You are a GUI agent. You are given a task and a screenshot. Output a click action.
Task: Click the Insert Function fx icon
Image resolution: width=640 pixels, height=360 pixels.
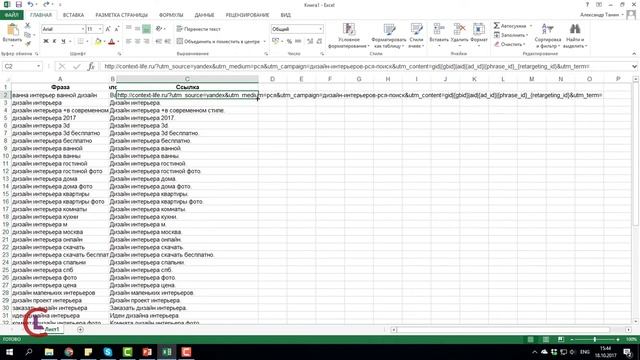pos(91,66)
